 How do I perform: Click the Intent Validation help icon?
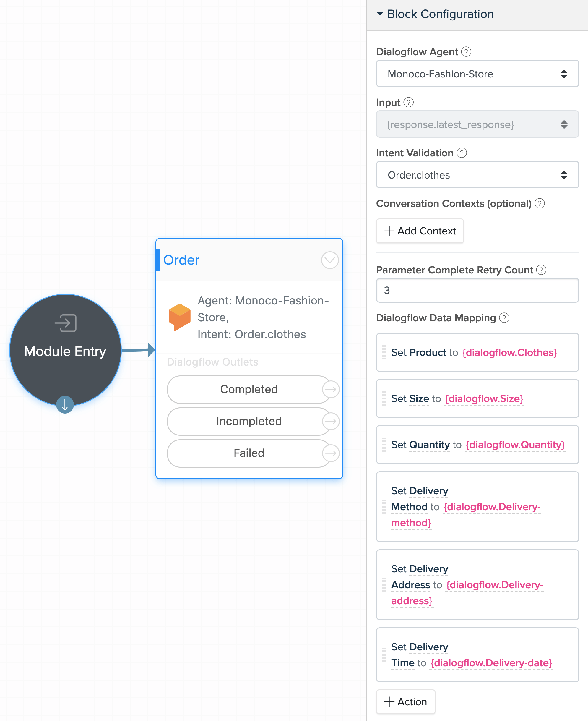coord(462,153)
